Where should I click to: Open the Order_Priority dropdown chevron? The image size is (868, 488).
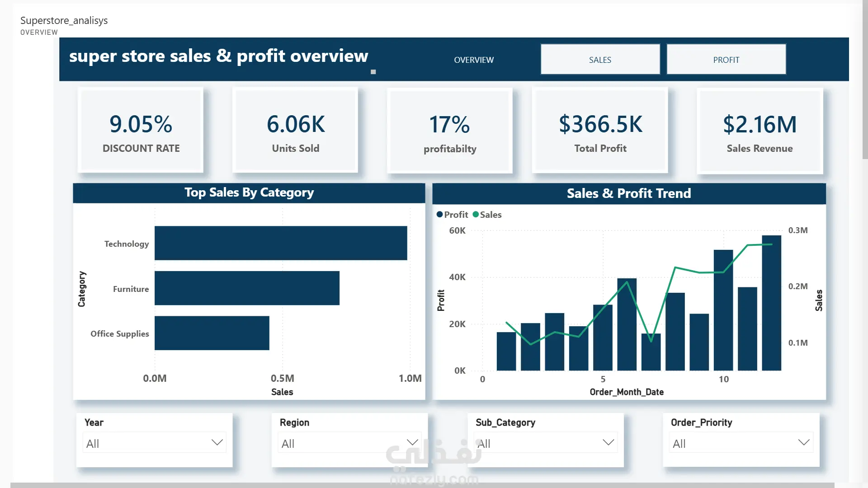tap(804, 442)
